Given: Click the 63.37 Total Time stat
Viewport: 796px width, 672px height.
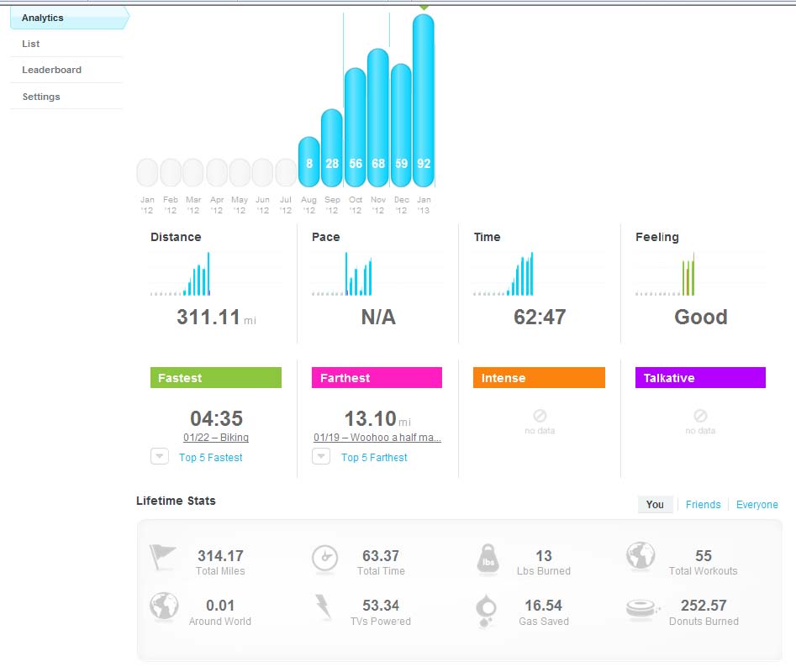Looking at the screenshot, I should coord(381,556).
